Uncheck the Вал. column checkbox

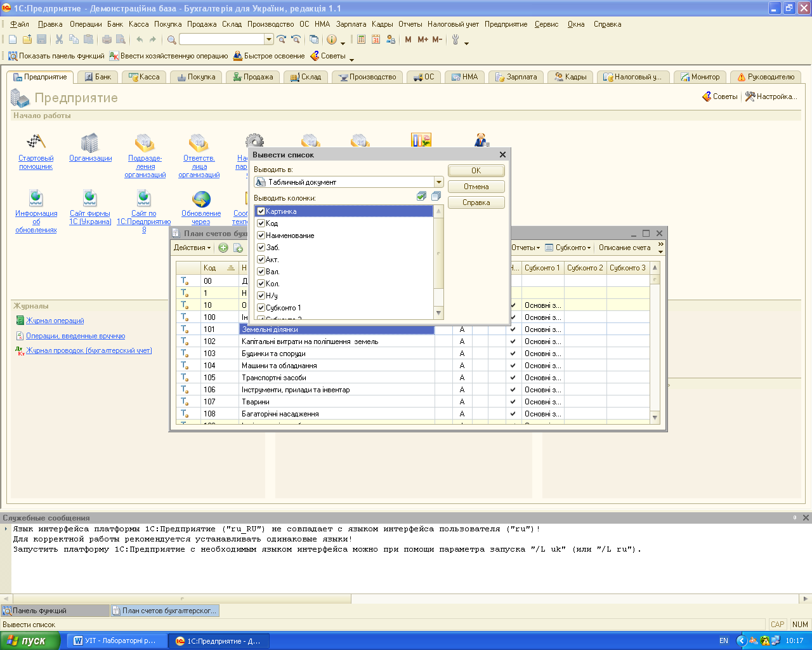261,272
